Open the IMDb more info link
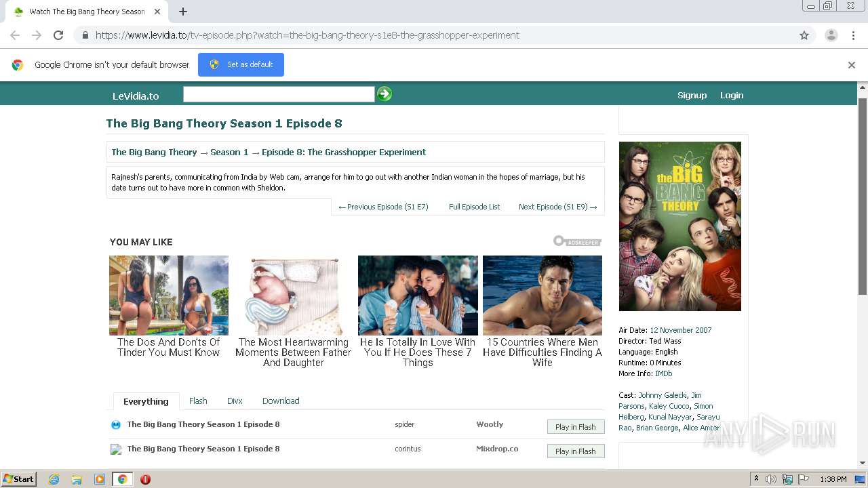868x488 pixels. pyautogui.click(x=664, y=373)
